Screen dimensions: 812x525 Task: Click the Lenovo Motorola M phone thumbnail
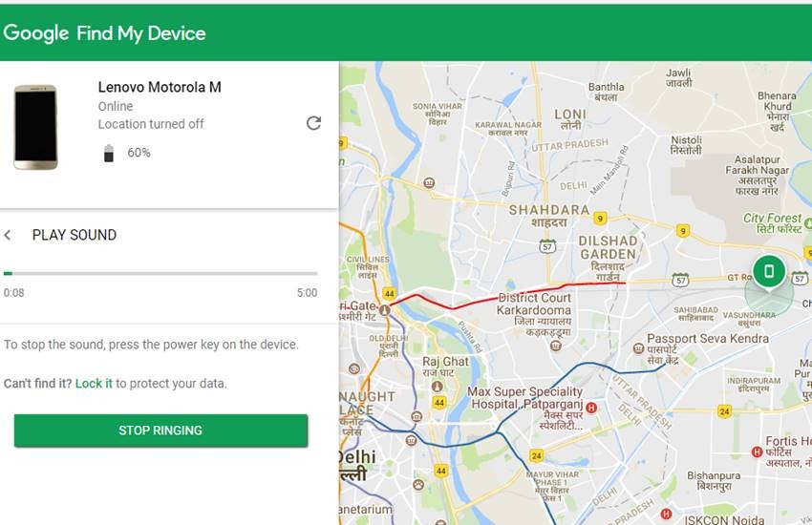click(35, 127)
